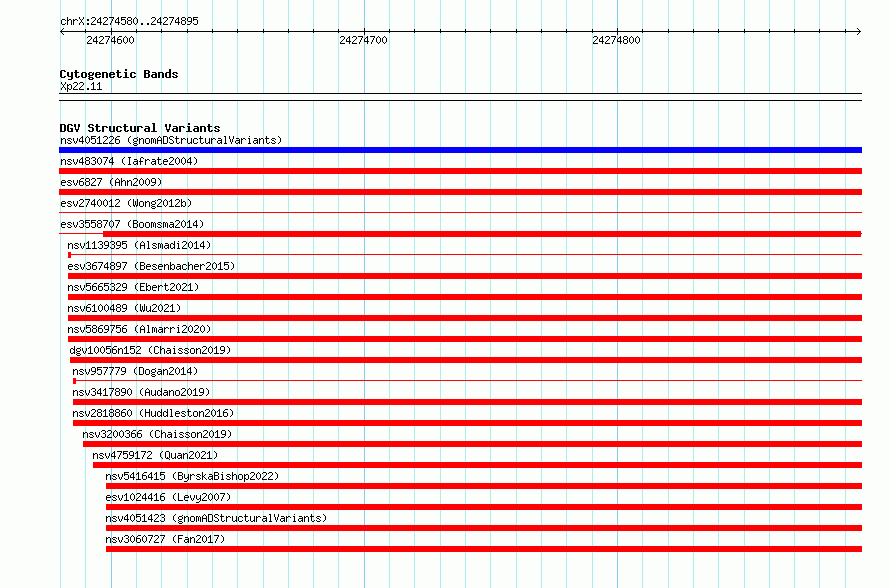This screenshot has width=890, height=588.
Task: Open nsv4051423 (gnomADStructuralVariants) entry
Action: coord(216,518)
